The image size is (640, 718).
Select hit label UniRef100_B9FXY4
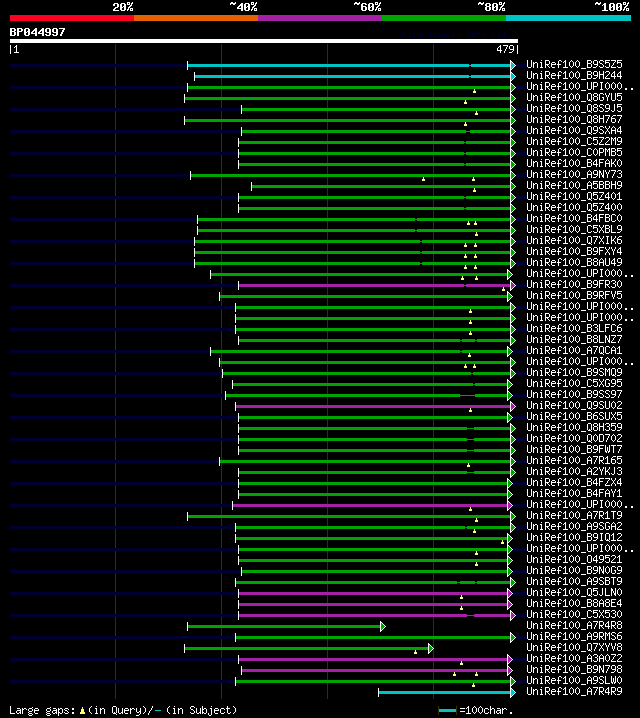pyautogui.click(x=574, y=251)
